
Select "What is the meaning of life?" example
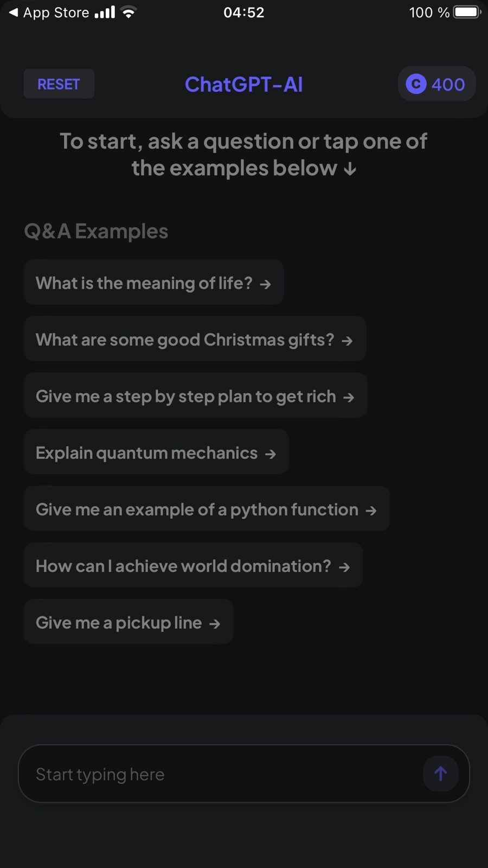click(x=144, y=283)
